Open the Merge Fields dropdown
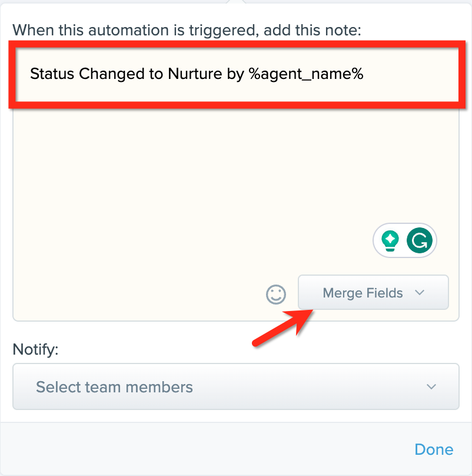472x476 pixels. [373, 293]
